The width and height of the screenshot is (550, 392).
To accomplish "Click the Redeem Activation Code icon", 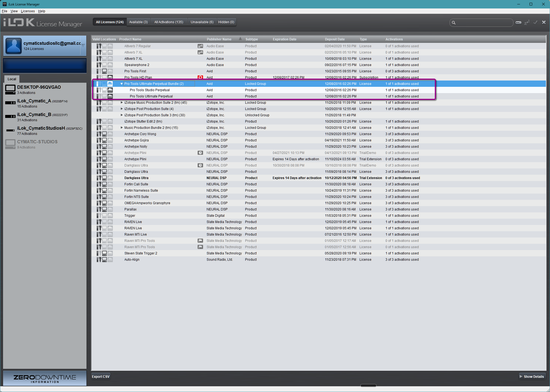I will (x=518, y=22).
